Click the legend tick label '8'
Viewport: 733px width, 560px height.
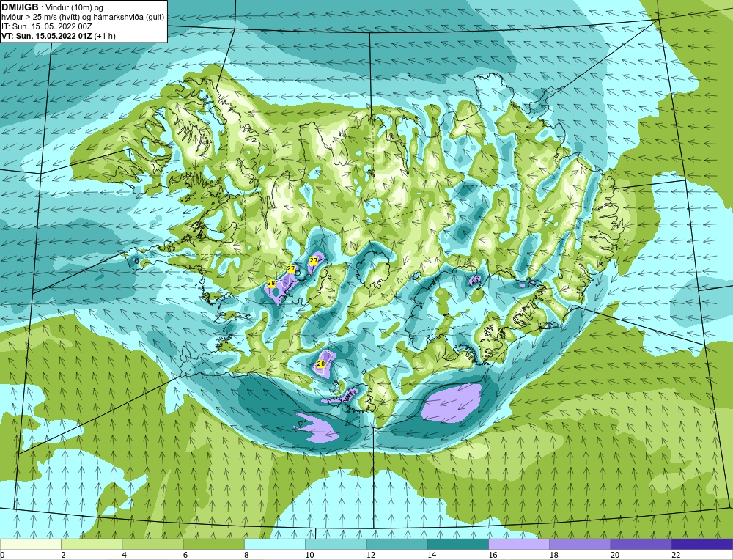pyautogui.click(x=246, y=555)
